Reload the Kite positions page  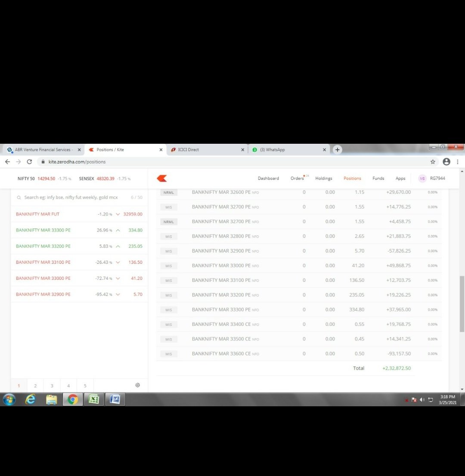tap(29, 162)
